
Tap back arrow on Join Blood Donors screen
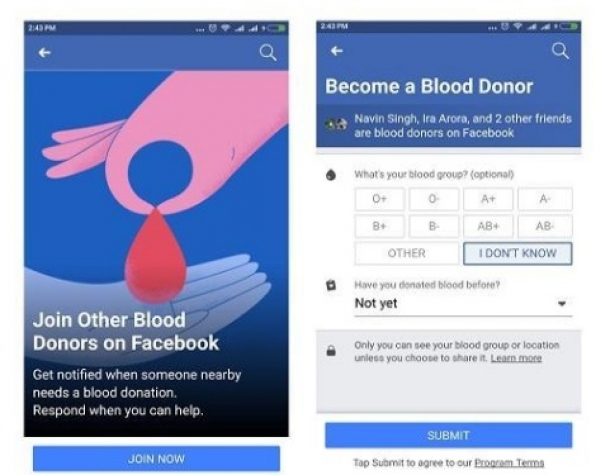(44, 53)
